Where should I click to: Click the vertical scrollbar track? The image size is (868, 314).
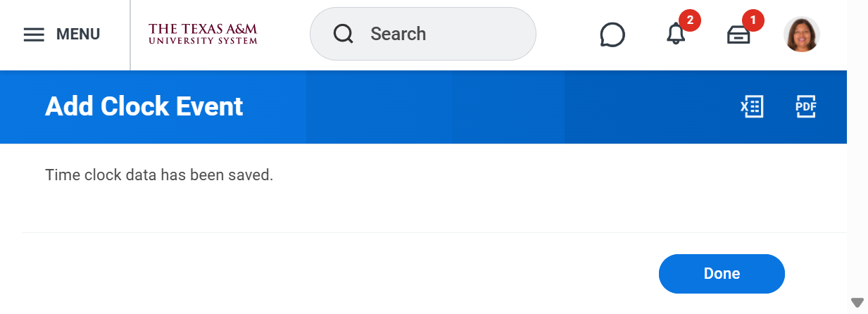[x=857, y=176]
